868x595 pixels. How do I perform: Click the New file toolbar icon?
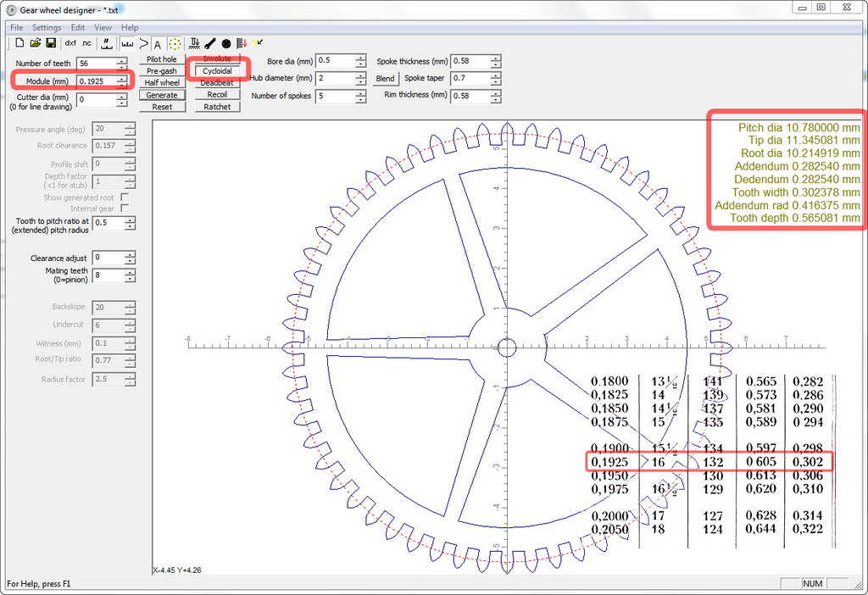(x=19, y=43)
